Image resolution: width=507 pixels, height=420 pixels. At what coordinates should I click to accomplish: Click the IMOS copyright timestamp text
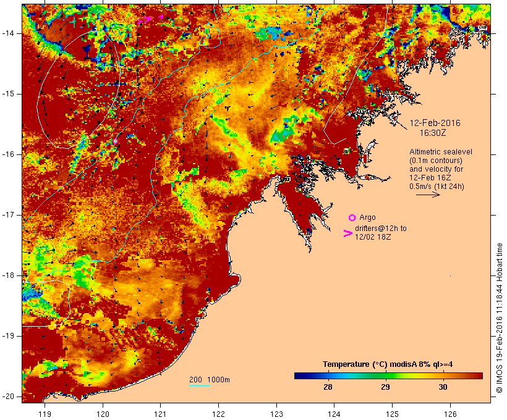(500, 318)
